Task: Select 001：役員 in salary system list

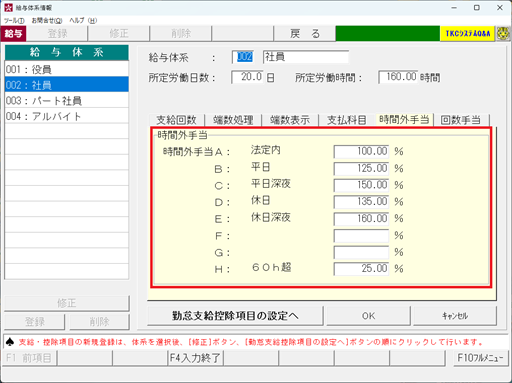Action: [x=67, y=69]
